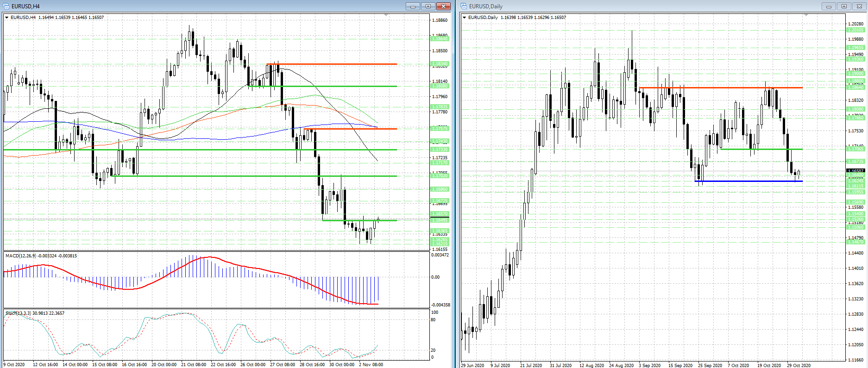Click the 1.18860 price on the H4 scale
Viewport: 868px width, 368px height.
click(x=440, y=20)
